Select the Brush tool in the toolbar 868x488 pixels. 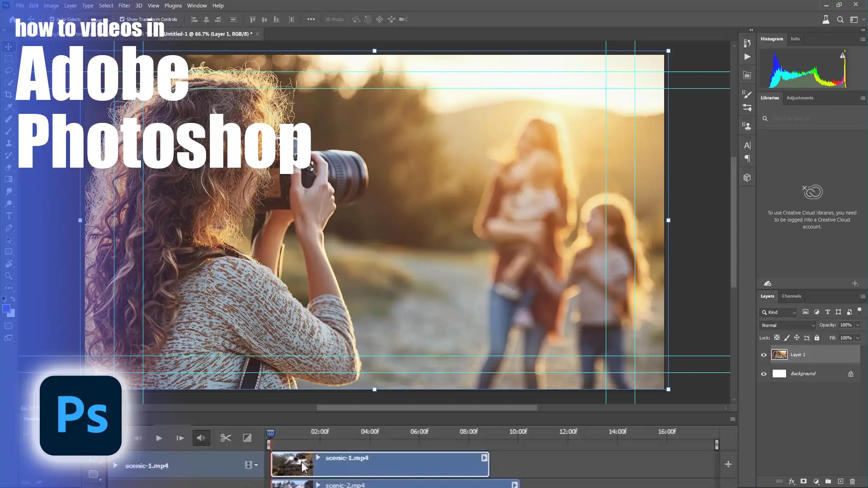(9, 131)
